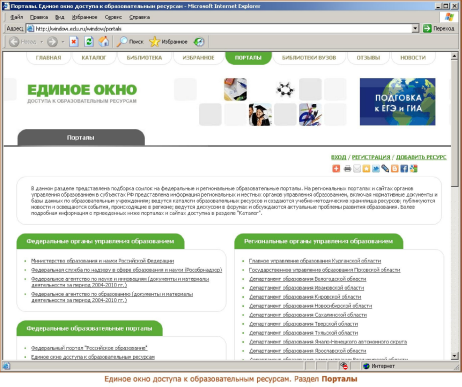The height and width of the screenshot is (387, 462).
Task: Click the pop-up blocker icon in status bar
Action: tap(343, 366)
